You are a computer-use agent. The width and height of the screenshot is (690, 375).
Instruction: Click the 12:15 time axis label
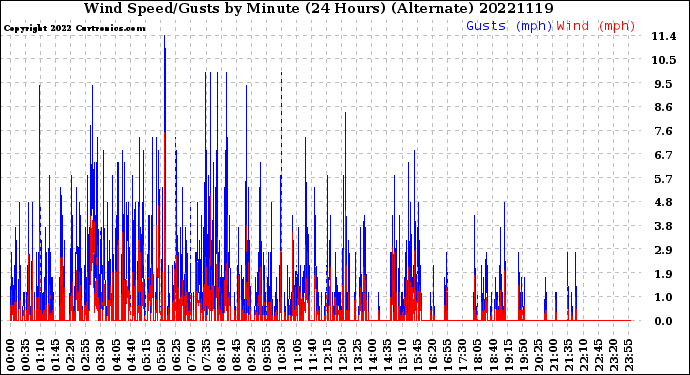click(x=327, y=354)
